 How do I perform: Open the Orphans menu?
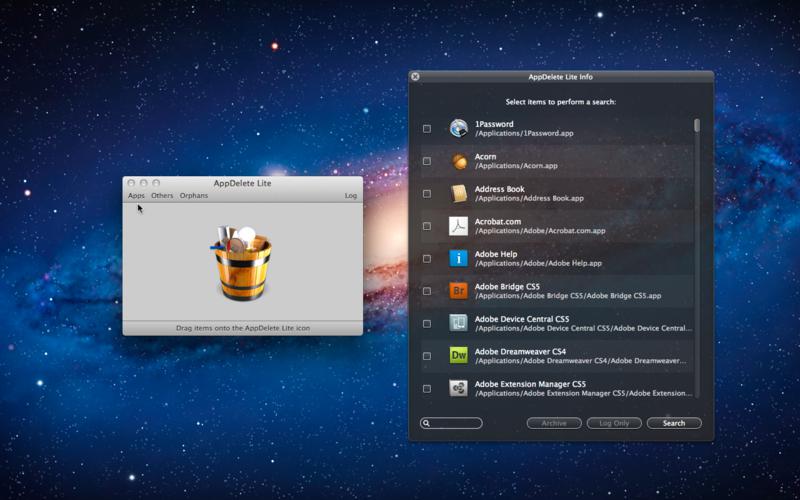point(194,196)
